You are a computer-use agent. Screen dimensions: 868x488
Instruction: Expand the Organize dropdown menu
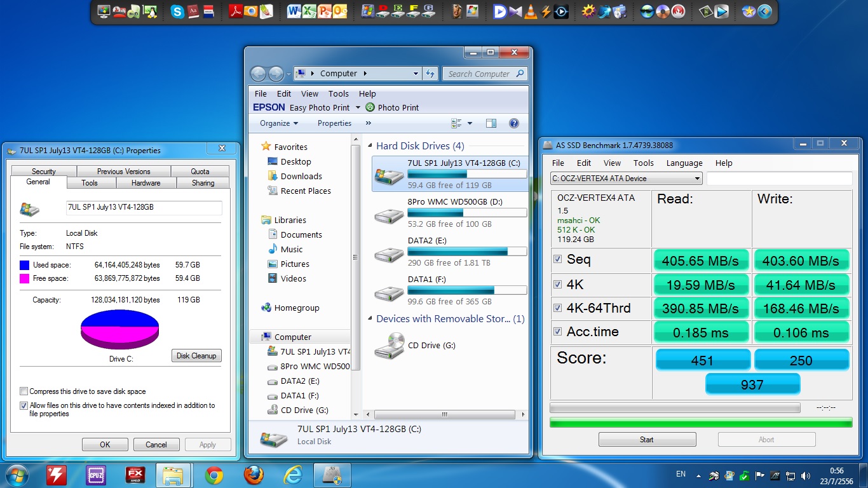click(279, 123)
